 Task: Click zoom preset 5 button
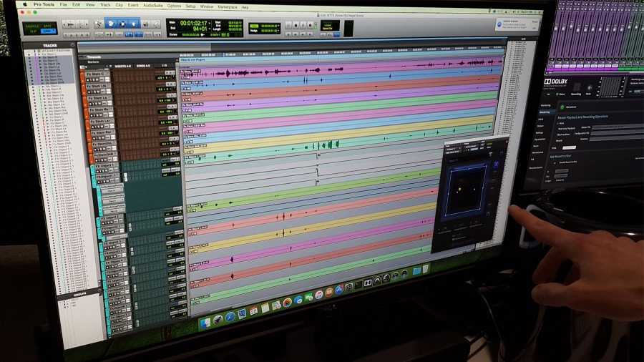tap(87, 35)
